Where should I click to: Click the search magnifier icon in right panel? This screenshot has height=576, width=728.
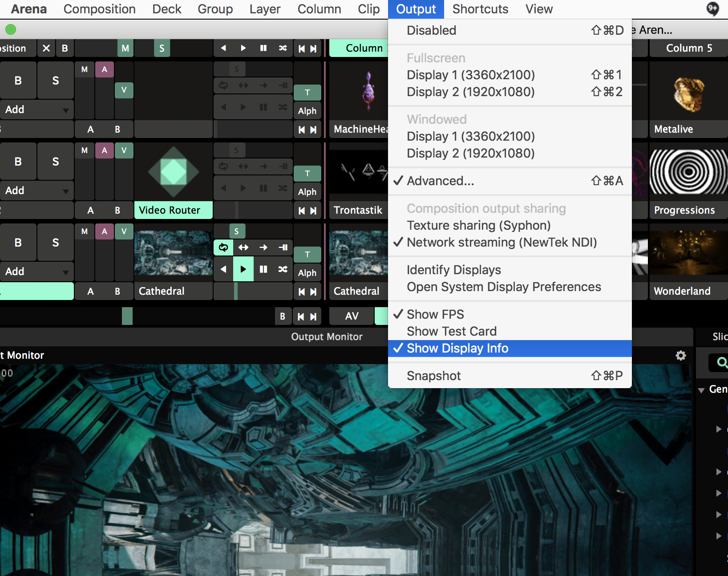coord(721,363)
